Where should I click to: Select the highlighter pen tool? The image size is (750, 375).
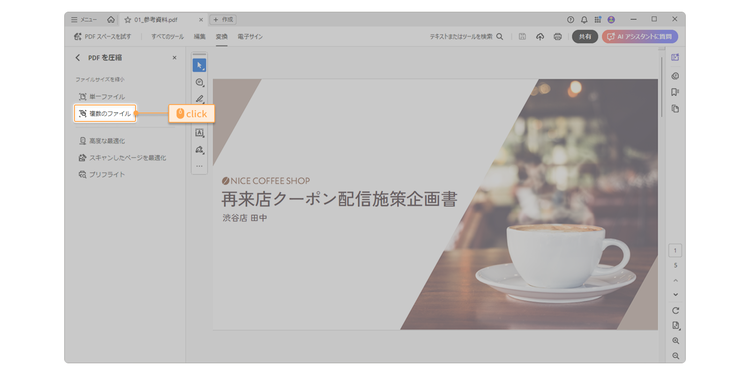point(199,99)
